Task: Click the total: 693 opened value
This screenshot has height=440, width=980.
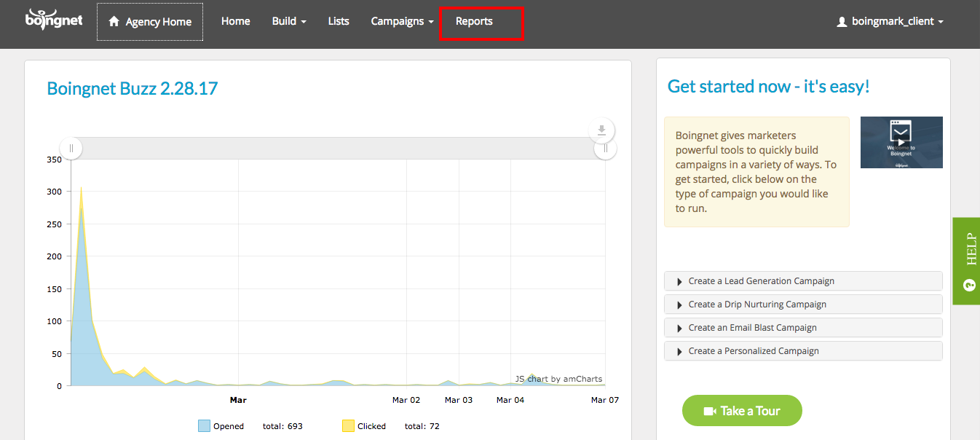Action: (282, 426)
